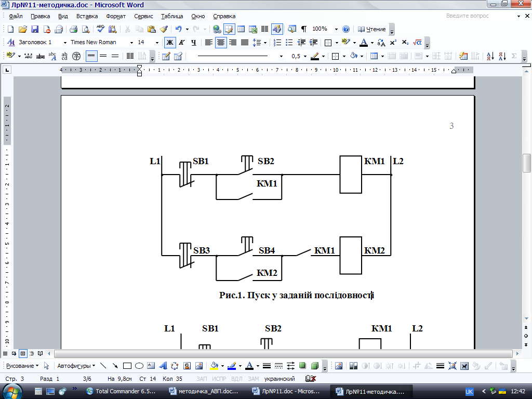Cut selection with scissors icon
Viewport: 532px width, 399px height.
127,29
